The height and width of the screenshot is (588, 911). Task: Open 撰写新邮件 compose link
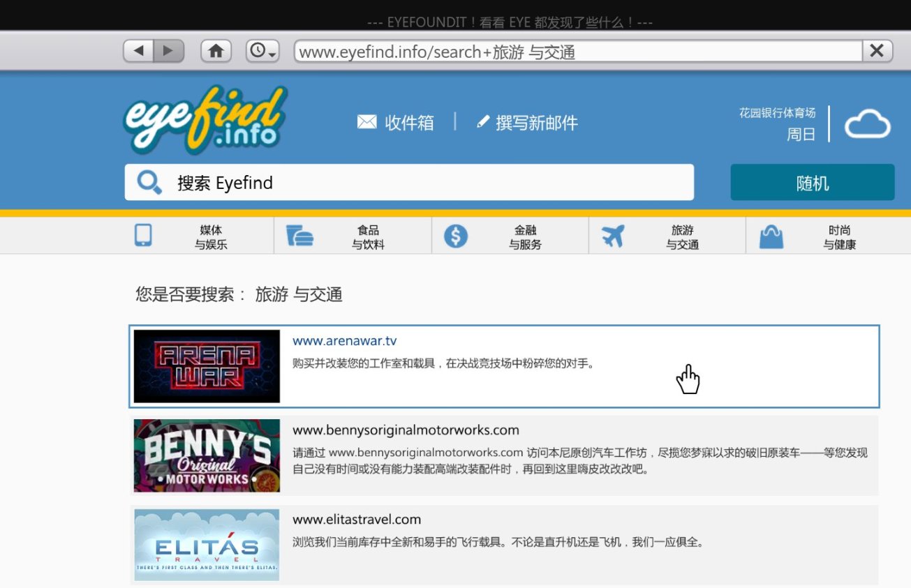point(537,123)
